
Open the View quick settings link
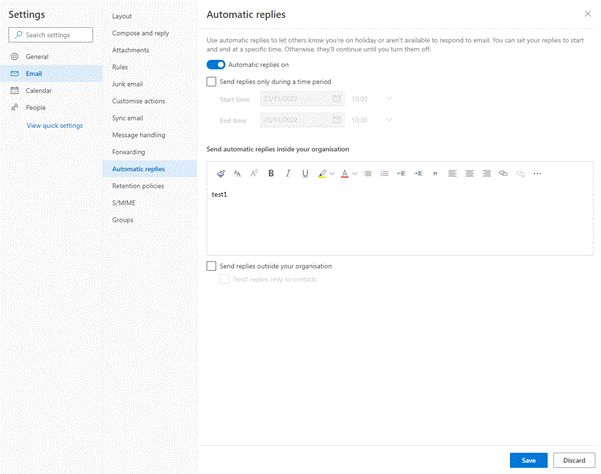coord(55,125)
